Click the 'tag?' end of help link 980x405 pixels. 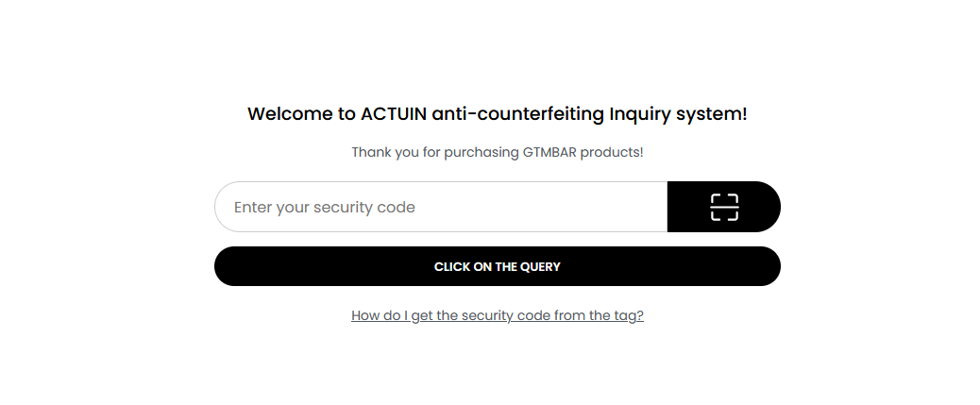(x=628, y=315)
